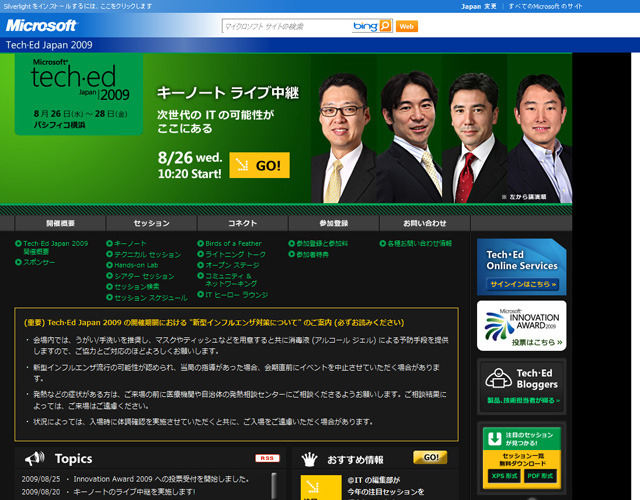Open the 参加登録と参加料 link
640x500 pixels.
(322, 243)
